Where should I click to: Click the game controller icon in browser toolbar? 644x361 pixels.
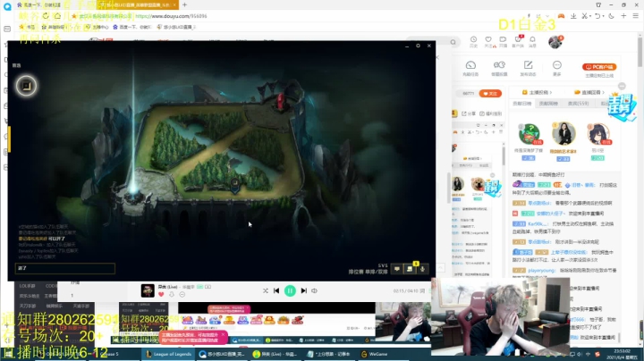tap(561, 16)
